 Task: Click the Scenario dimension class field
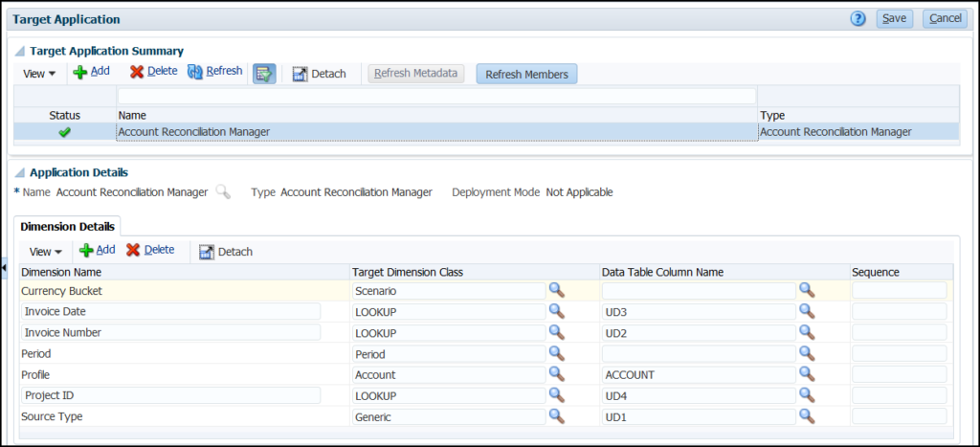[x=449, y=291]
